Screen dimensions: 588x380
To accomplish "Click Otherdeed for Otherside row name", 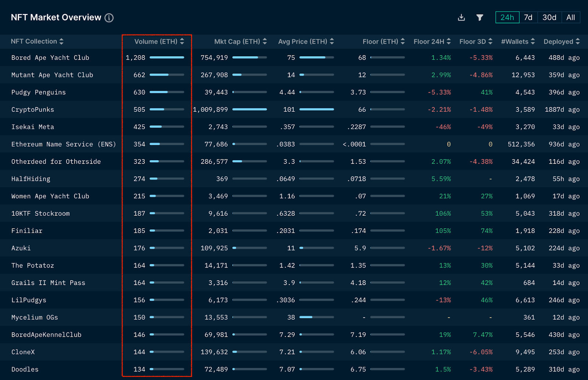I will [x=56, y=161].
